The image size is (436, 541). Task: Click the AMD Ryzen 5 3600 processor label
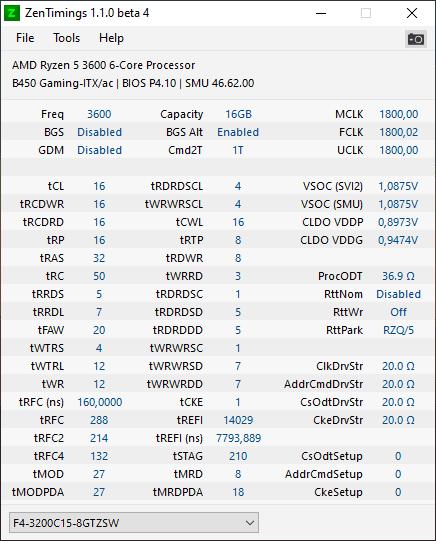[x=103, y=65]
